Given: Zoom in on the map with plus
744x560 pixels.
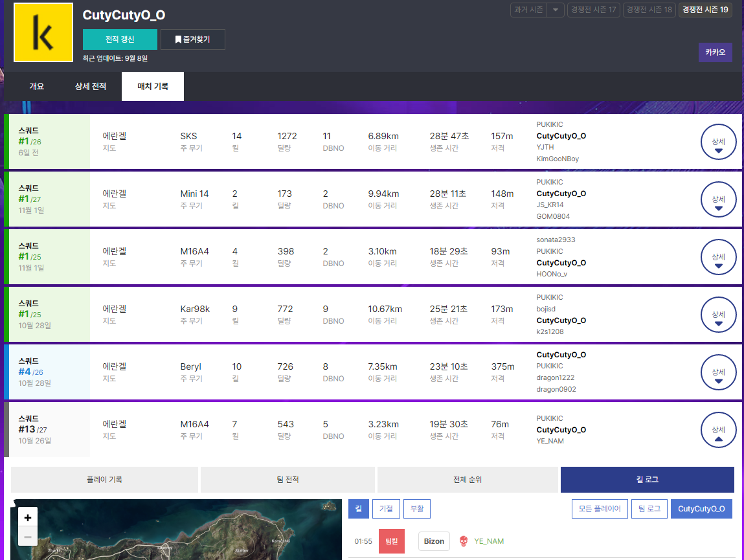Looking at the screenshot, I should [28, 517].
